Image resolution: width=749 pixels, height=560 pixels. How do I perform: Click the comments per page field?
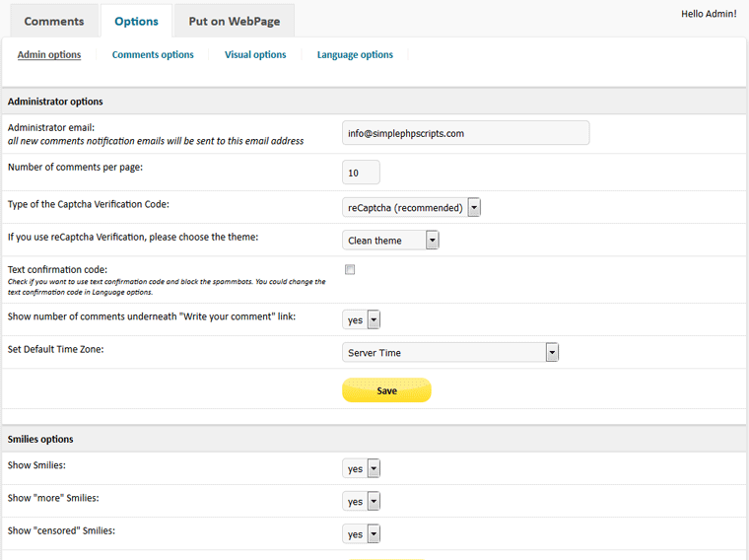[361, 172]
